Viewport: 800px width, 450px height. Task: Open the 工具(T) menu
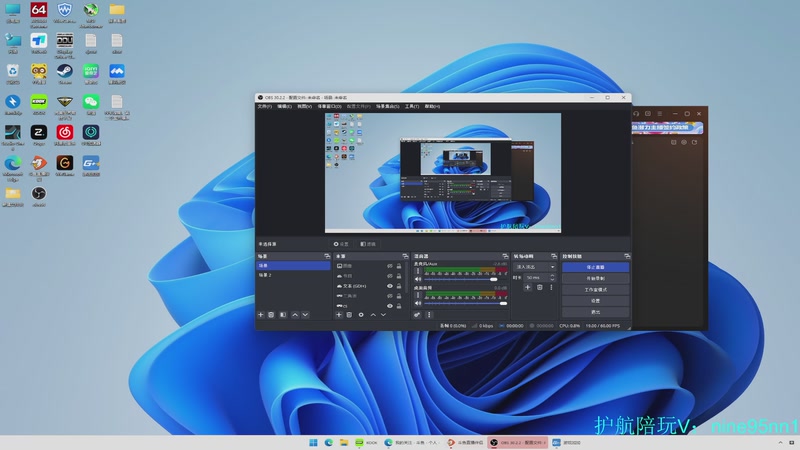412,106
